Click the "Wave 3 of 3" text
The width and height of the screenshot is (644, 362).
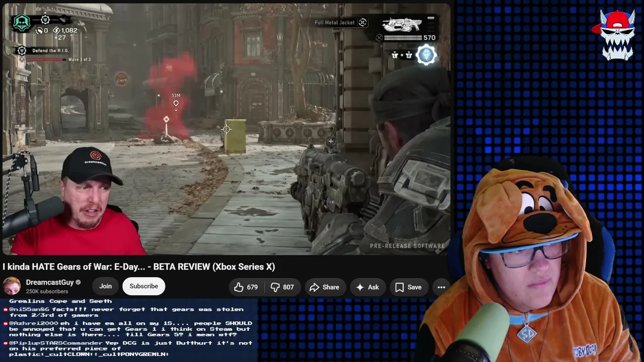[79, 59]
